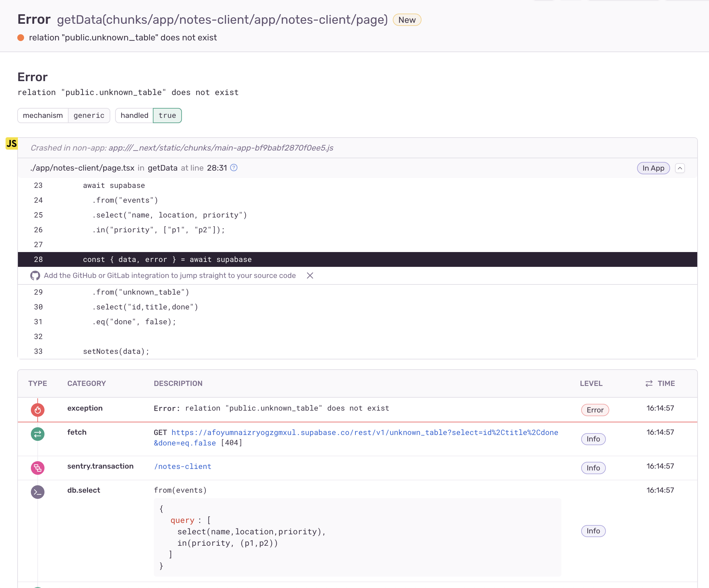Click the red exception flame icon
The width and height of the screenshot is (709, 588).
[x=37, y=410]
